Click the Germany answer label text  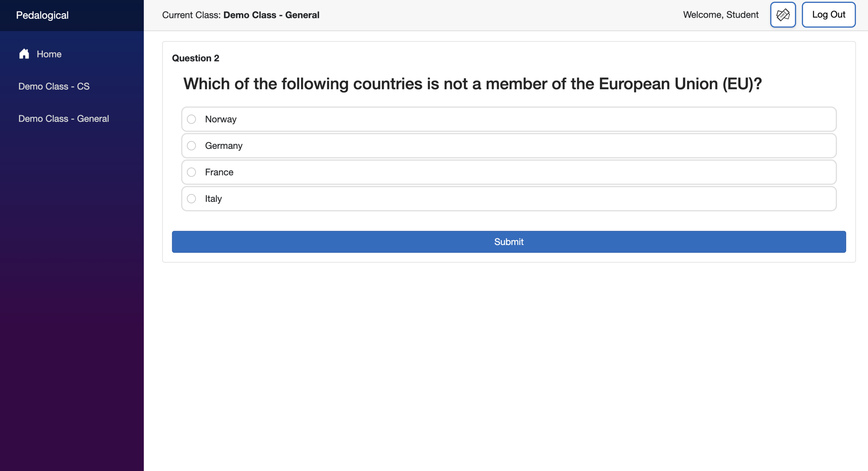coord(223,145)
